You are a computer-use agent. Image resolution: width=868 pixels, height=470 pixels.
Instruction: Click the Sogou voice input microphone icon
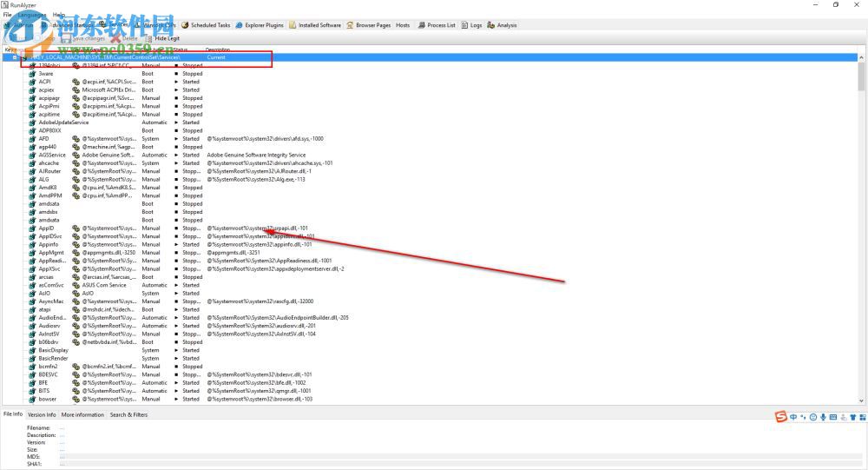[x=823, y=417]
